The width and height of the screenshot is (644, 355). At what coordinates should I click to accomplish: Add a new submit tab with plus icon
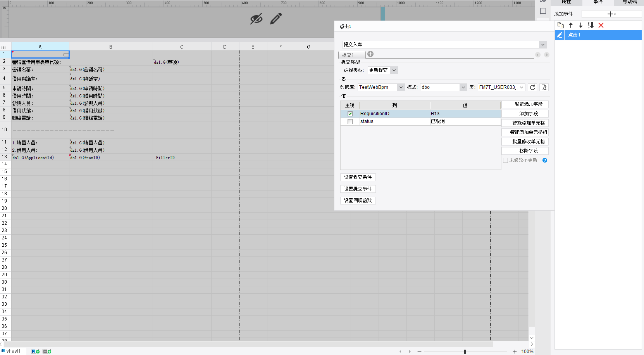tap(370, 54)
